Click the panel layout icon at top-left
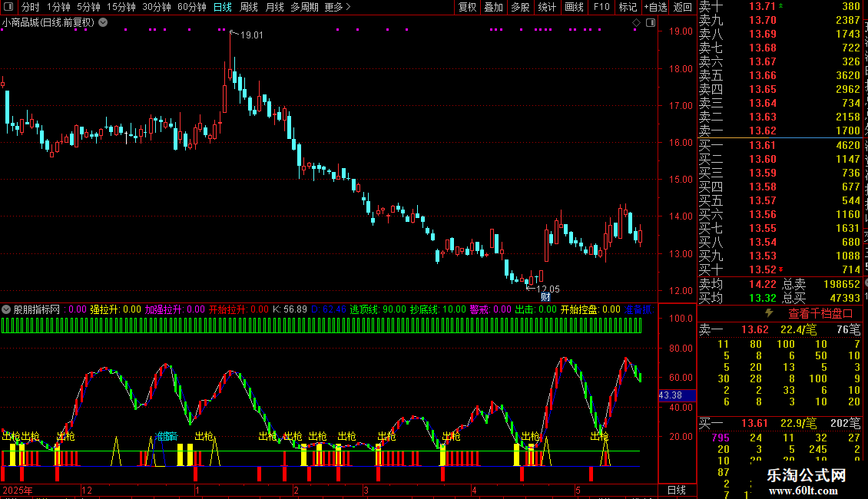 click(8, 7)
